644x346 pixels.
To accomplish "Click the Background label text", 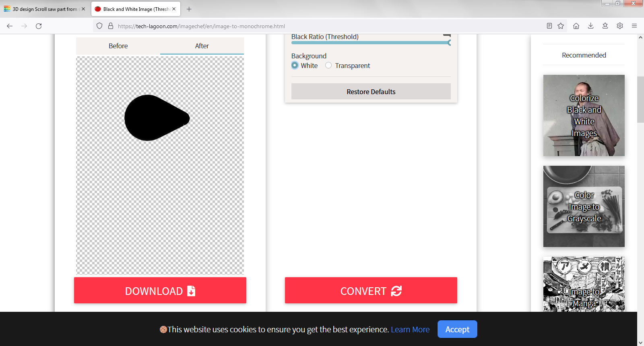I will [x=309, y=56].
